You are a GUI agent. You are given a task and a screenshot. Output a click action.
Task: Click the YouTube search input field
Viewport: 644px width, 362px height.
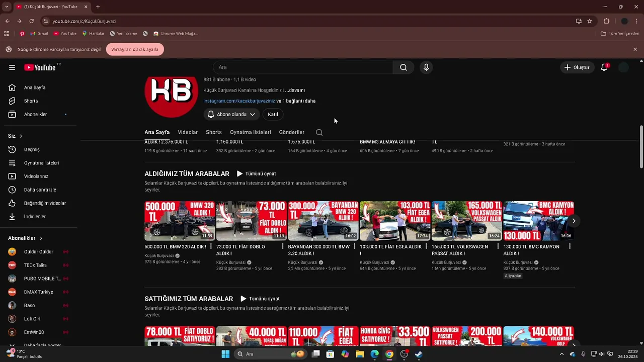tap(303, 67)
